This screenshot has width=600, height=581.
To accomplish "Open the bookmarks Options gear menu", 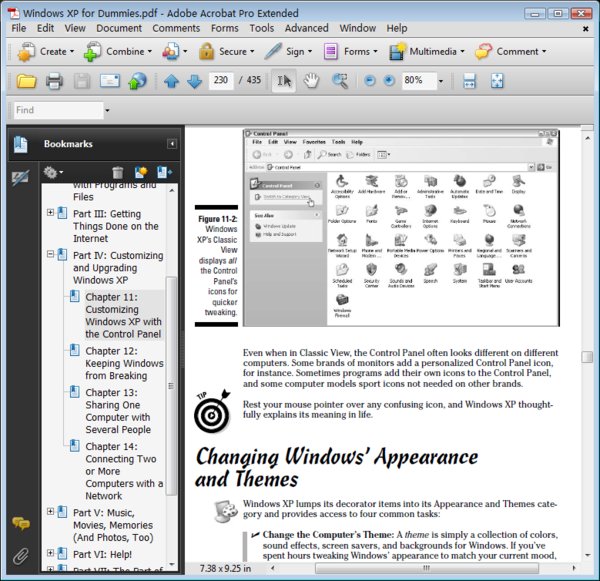I will click(x=53, y=173).
